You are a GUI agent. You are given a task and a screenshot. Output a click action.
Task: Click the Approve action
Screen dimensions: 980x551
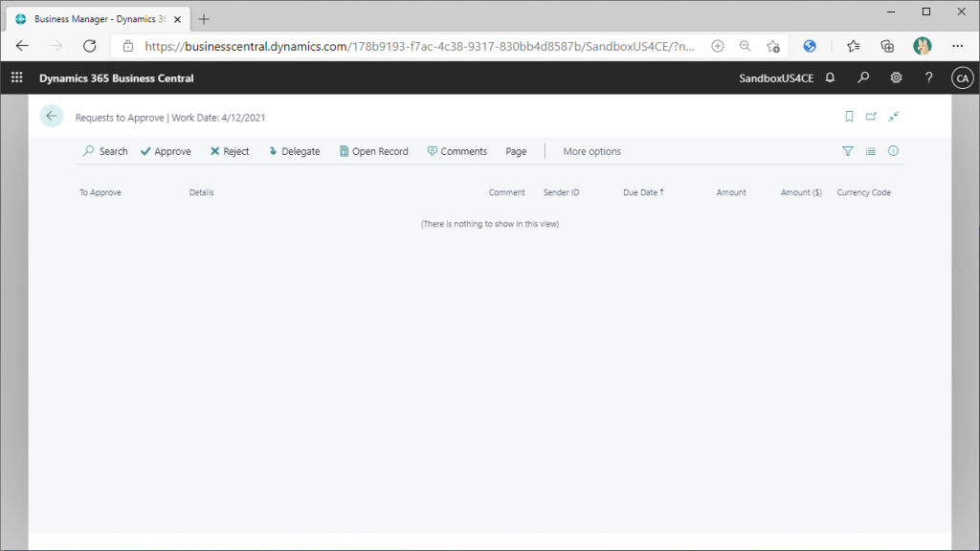point(166,151)
